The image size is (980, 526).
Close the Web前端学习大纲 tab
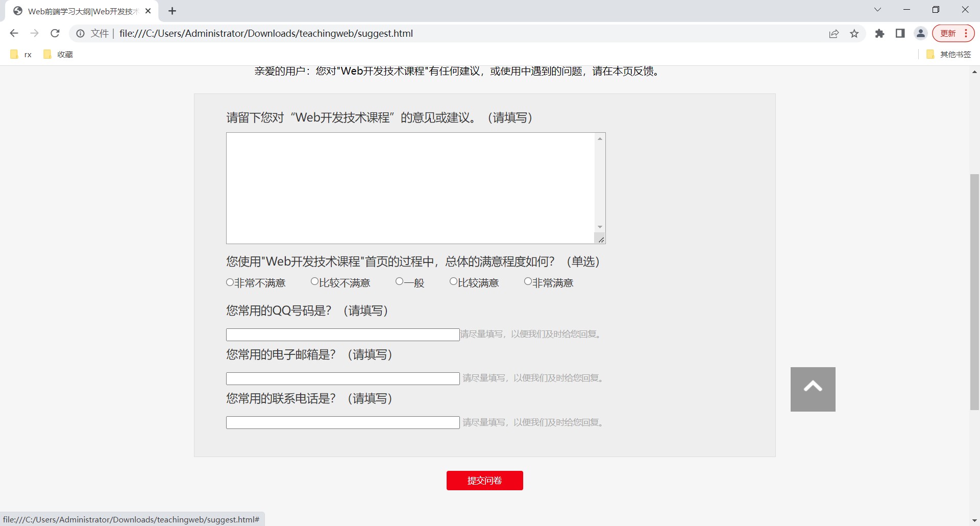click(x=148, y=11)
